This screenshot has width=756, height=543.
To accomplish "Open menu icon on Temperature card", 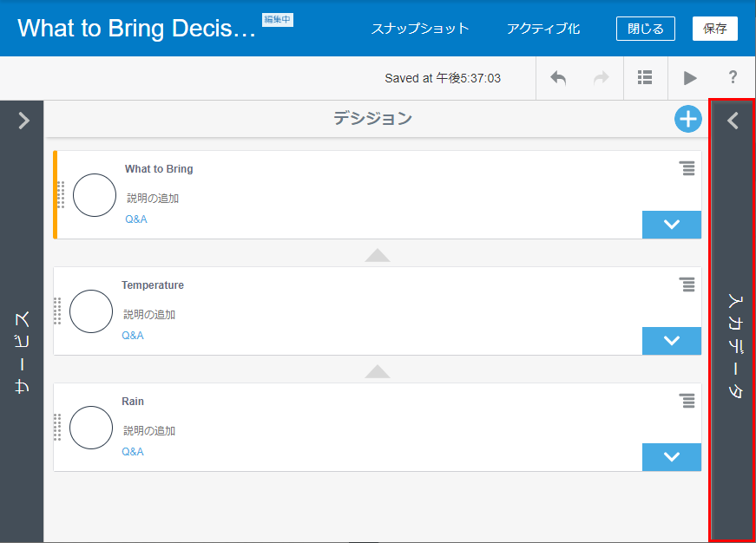I will 687,285.
